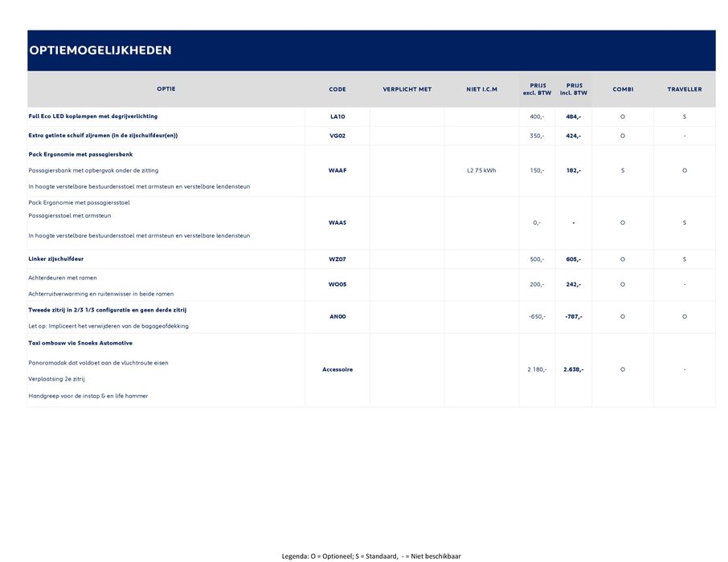Select the -787,- price incl. BTW
The height and width of the screenshot is (562, 728).
point(573,316)
